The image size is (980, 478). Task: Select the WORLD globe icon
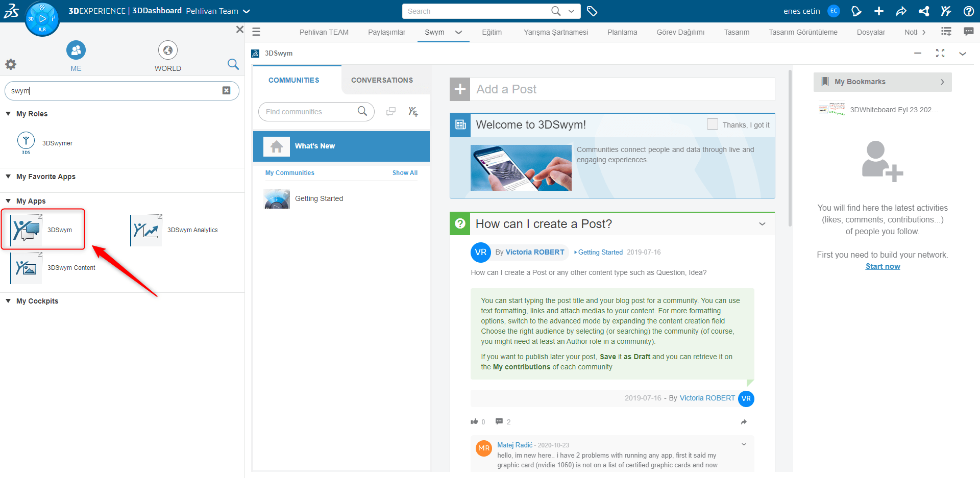click(x=168, y=50)
